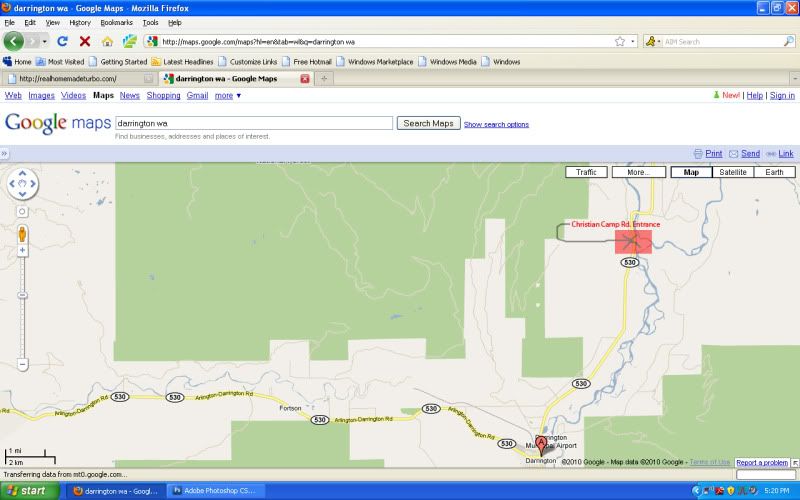Click the Print link
Viewport: 800px width, 500px height.
tap(713, 154)
